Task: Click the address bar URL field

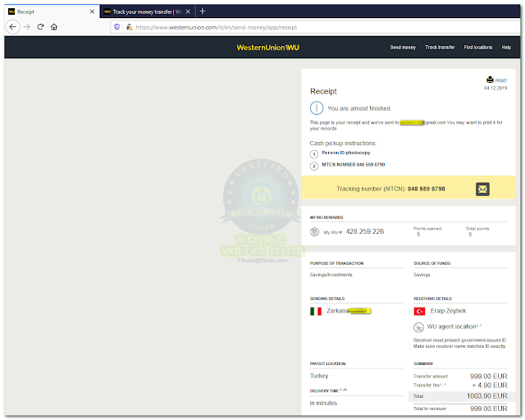Action: pyautogui.click(x=315, y=27)
